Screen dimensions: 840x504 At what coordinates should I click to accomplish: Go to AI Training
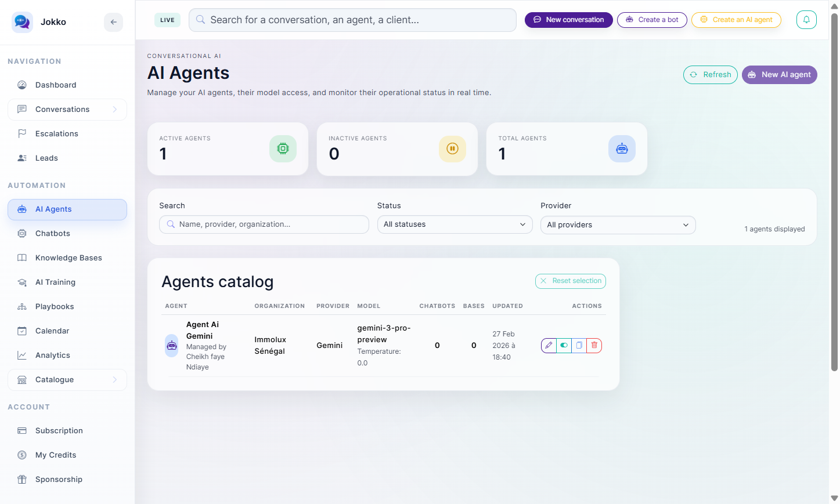[x=67, y=282]
